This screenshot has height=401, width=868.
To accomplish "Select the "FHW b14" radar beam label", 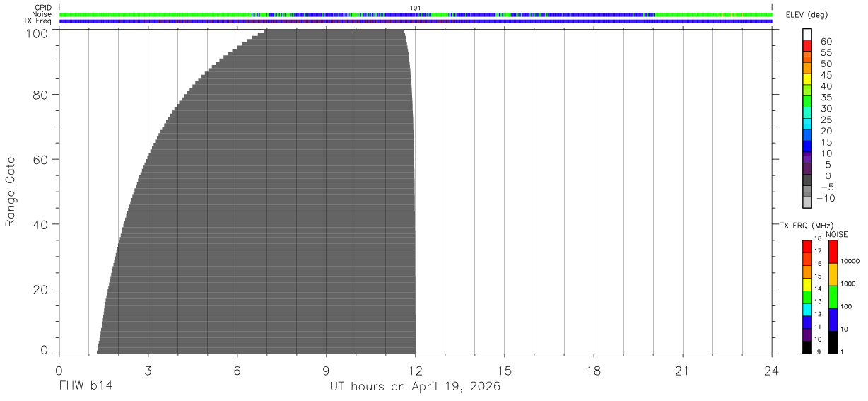I will point(86,387).
